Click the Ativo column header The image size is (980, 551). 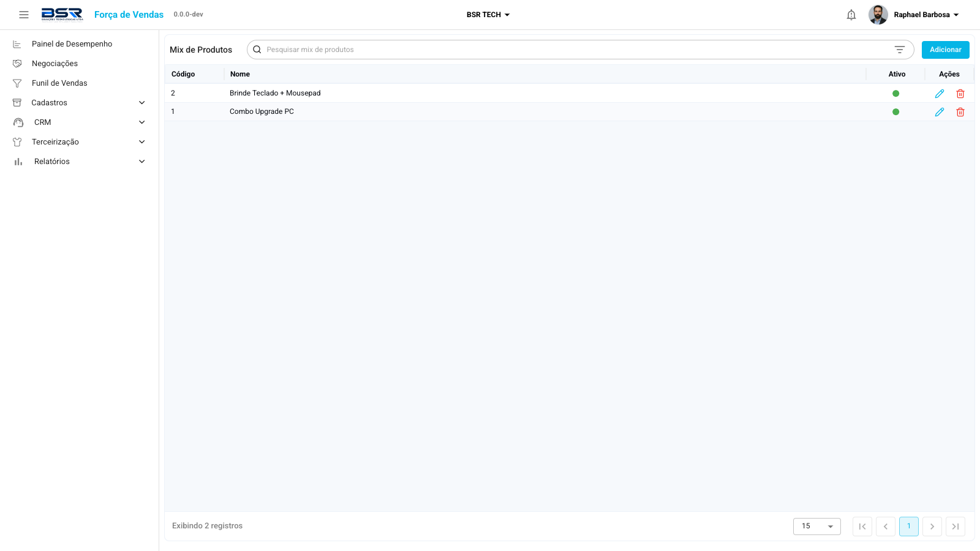(x=897, y=74)
